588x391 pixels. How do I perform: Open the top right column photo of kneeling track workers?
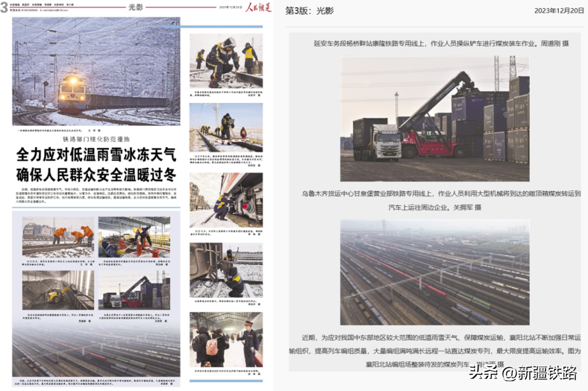(x=226, y=61)
